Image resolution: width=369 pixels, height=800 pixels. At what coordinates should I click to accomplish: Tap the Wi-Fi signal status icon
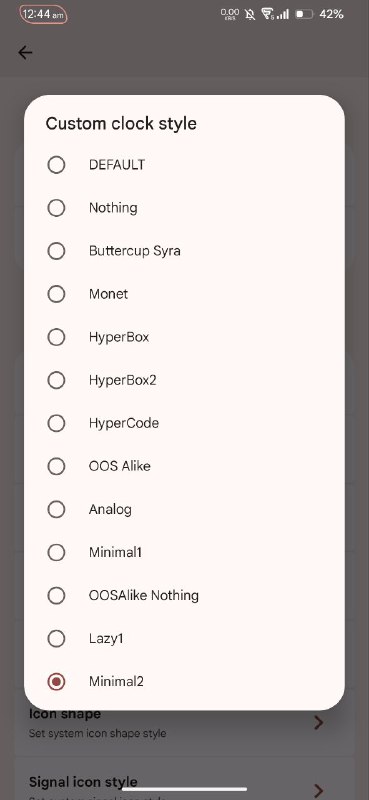(267, 14)
